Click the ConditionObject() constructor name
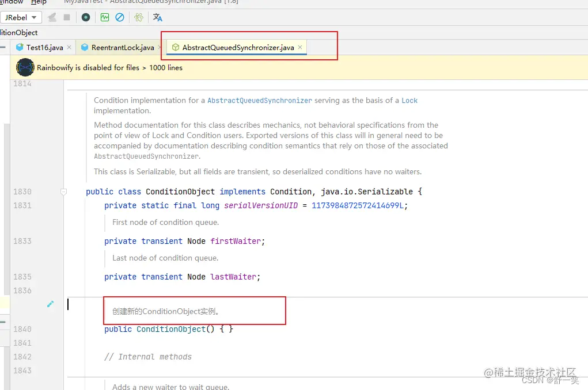This screenshot has height=390, width=588. [170, 329]
